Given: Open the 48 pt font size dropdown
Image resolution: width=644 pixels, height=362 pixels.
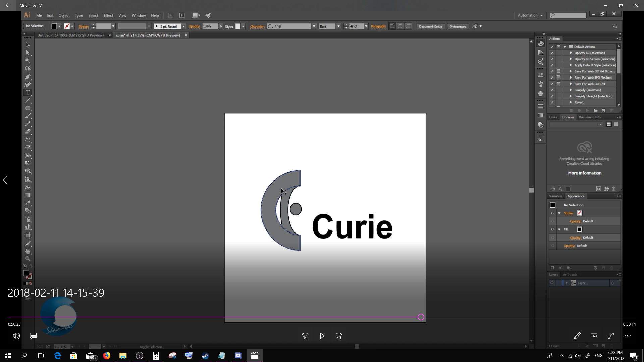Looking at the screenshot, I should tap(366, 26).
